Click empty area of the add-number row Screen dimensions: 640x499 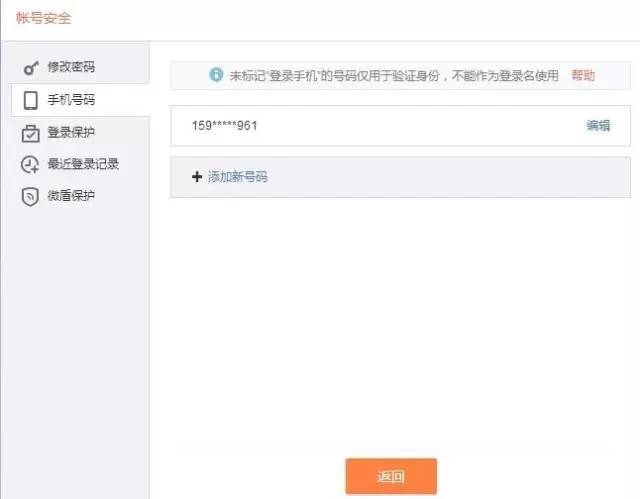447,177
